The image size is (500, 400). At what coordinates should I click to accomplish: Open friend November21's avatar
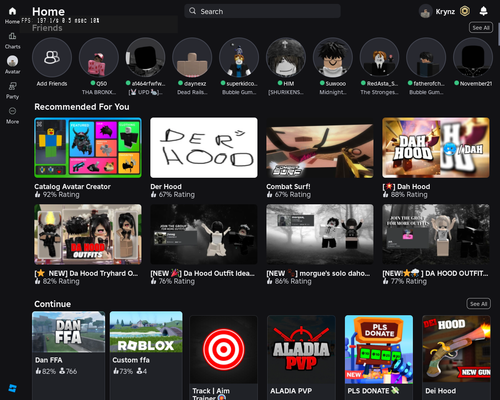point(473,57)
